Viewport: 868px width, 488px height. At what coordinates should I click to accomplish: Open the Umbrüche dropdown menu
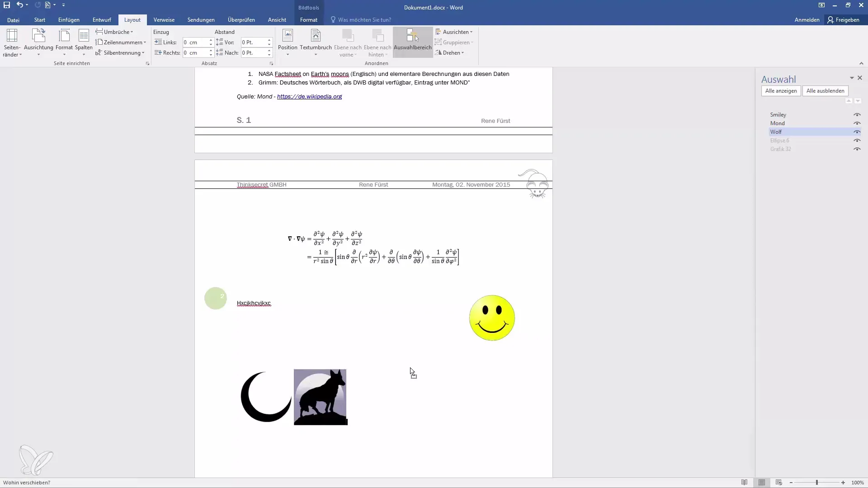coord(117,32)
